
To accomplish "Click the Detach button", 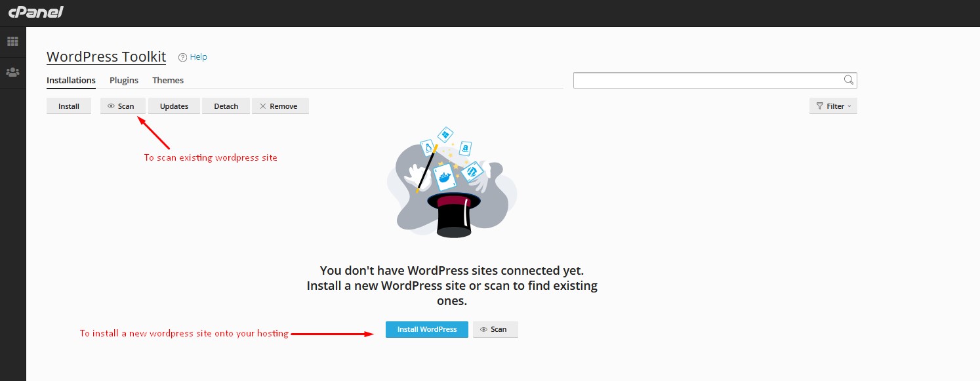I will click(x=226, y=106).
